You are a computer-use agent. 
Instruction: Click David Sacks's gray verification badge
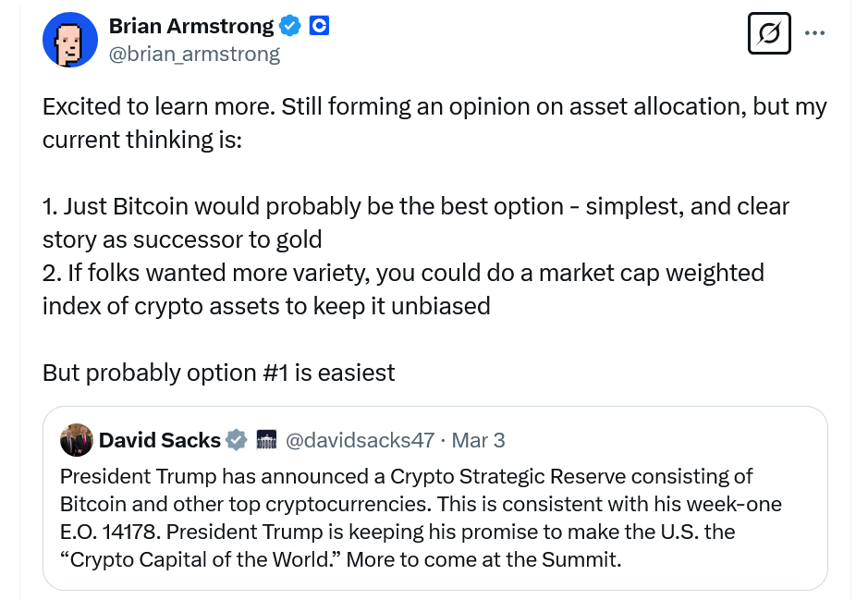[x=237, y=440]
